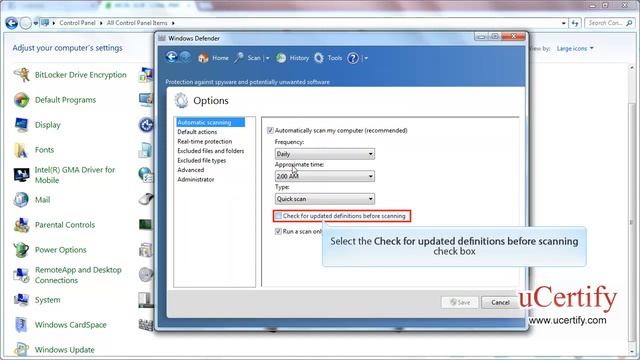This screenshot has height=360, width=640.
Task: Open Intel GMA Driver for Mobile icon
Action: [21, 175]
